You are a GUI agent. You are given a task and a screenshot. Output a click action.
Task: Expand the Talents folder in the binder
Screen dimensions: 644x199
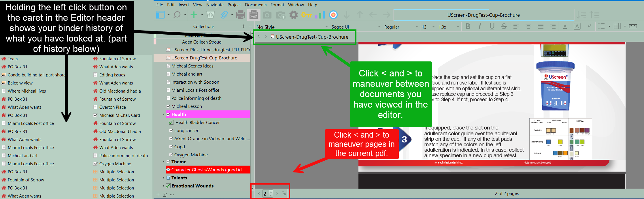[164, 178]
